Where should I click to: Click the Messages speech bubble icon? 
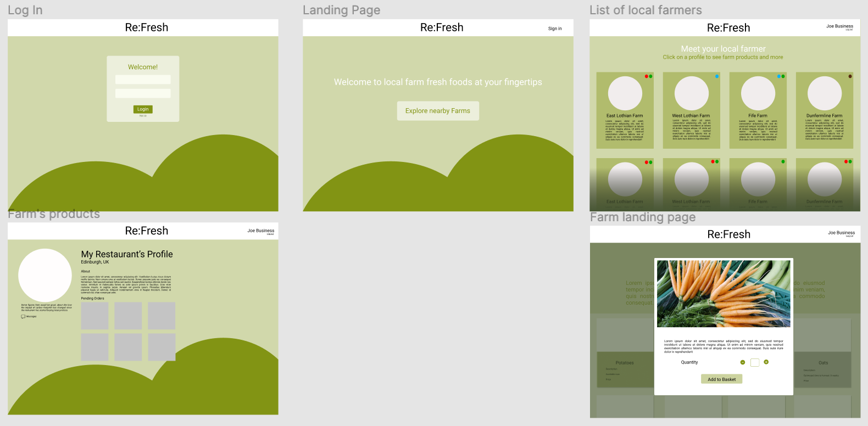tap(23, 316)
